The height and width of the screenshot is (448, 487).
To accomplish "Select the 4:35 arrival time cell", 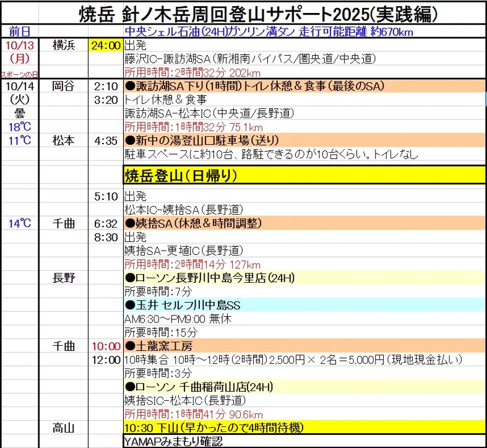I will tap(105, 140).
